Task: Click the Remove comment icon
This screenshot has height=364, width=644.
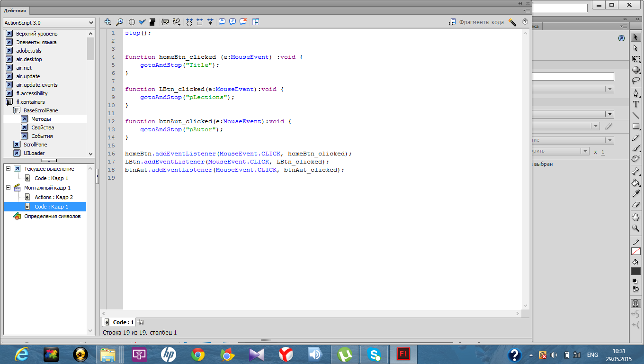Action: pyautogui.click(x=243, y=22)
